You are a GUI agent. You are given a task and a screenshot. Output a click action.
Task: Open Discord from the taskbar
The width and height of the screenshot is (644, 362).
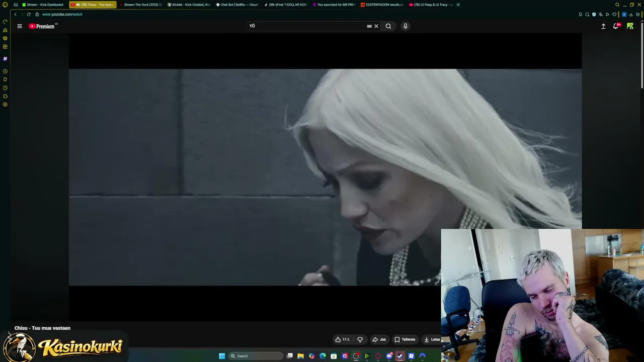389,356
